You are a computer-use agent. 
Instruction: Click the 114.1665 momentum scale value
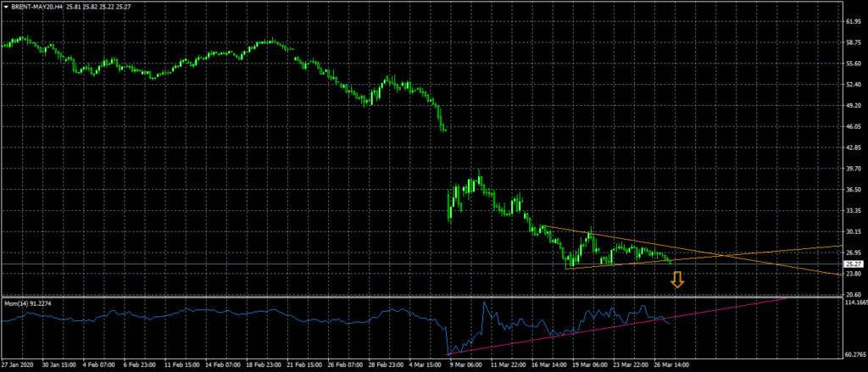pos(856,303)
